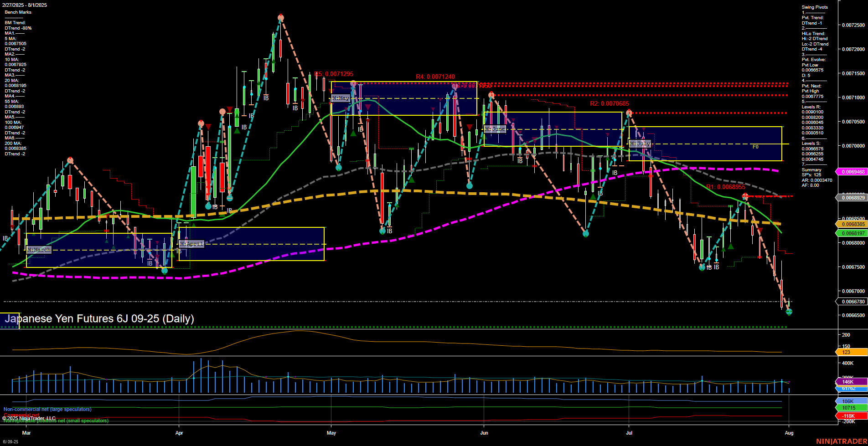The image size is (868, 446).
Task: Click the Jun label on time axis
Action: click(484, 433)
